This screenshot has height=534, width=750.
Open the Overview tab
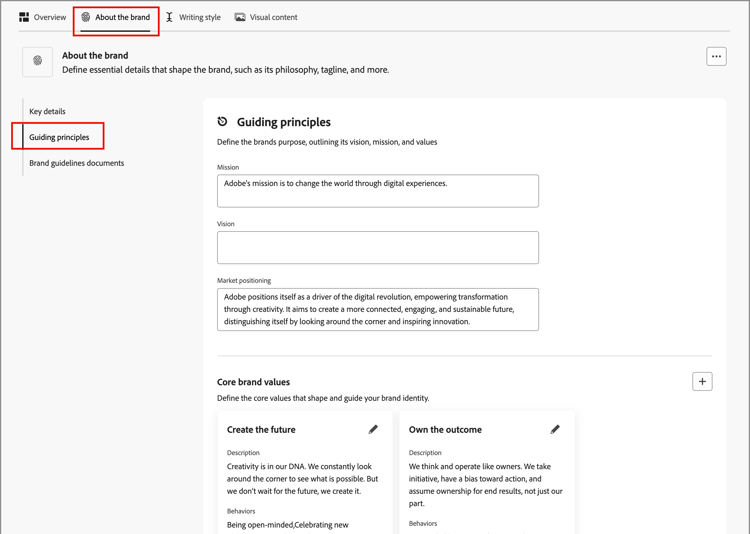43,17
